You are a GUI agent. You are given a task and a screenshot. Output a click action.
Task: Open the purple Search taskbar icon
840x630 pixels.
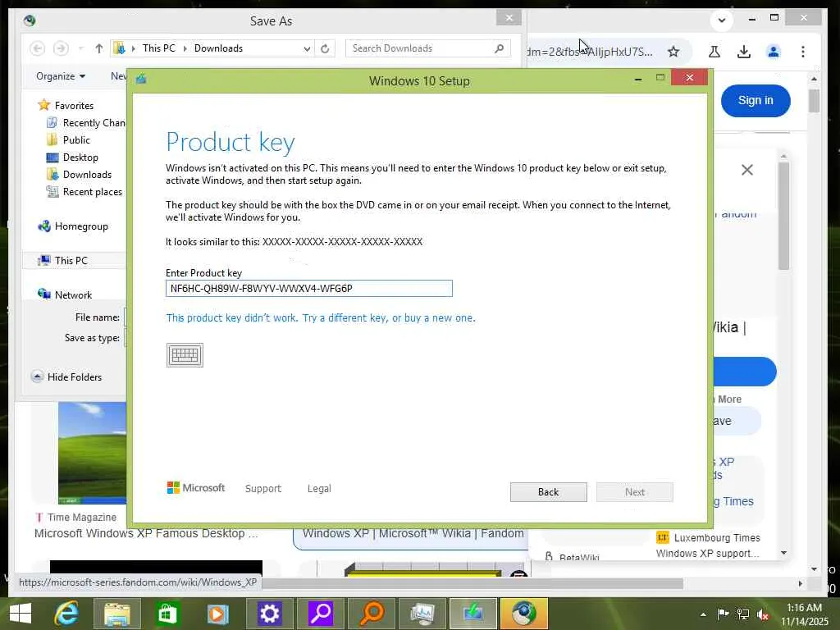coord(321,614)
